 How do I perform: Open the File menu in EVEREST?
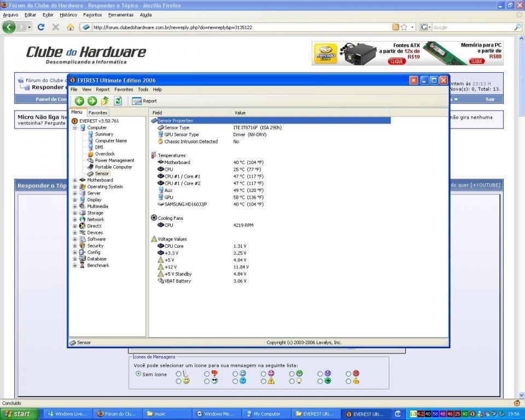[x=74, y=90]
